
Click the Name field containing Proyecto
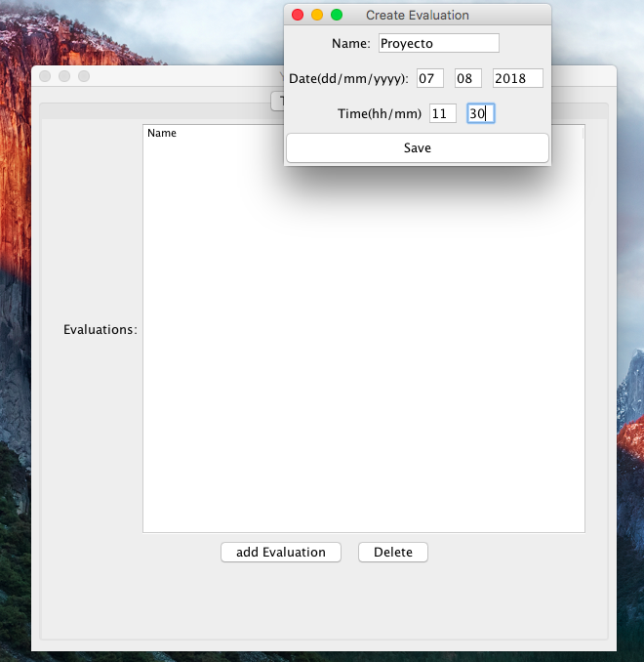pyautogui.click(x=437, y=43)
